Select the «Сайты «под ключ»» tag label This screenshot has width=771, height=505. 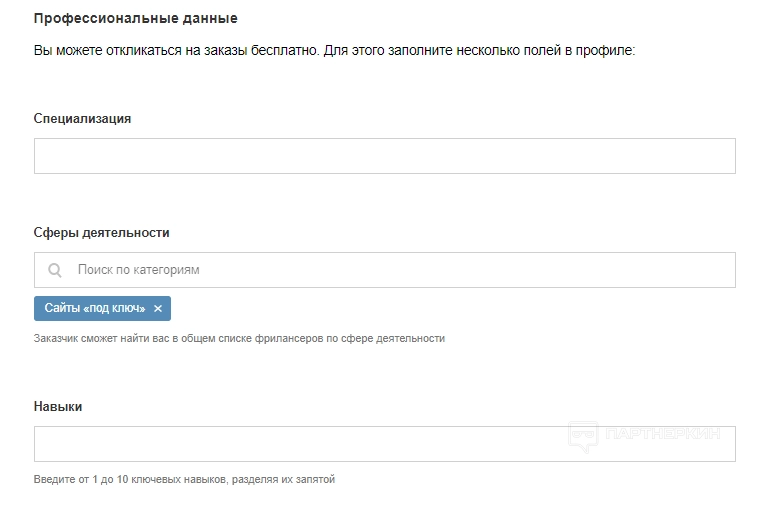click(x=95, y=308)
